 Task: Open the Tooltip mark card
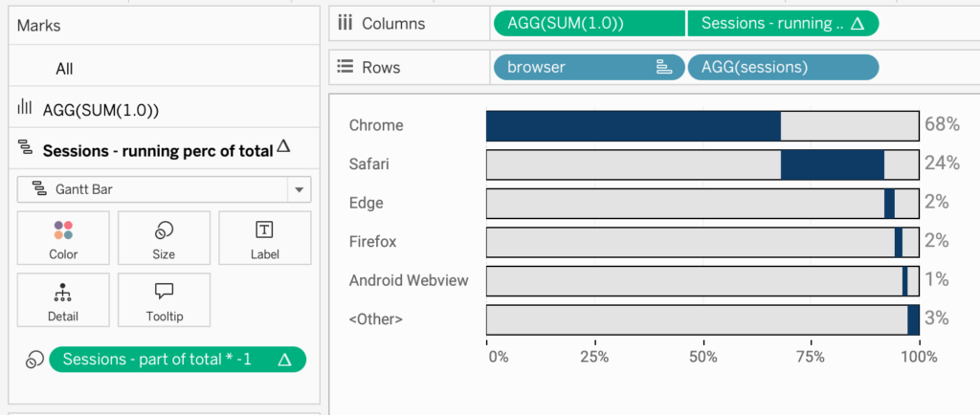(x=164, y=299)
